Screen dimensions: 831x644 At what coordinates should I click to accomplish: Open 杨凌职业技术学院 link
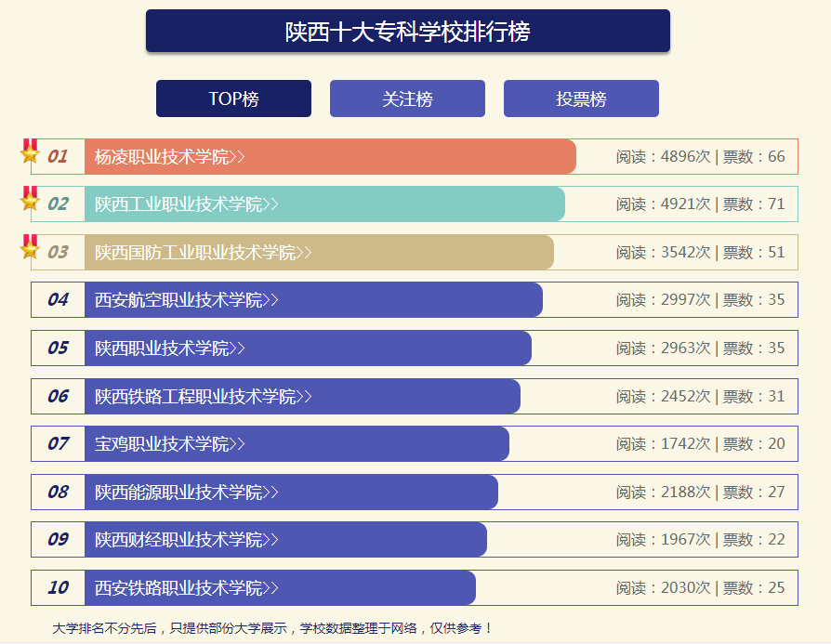point(169,157)
